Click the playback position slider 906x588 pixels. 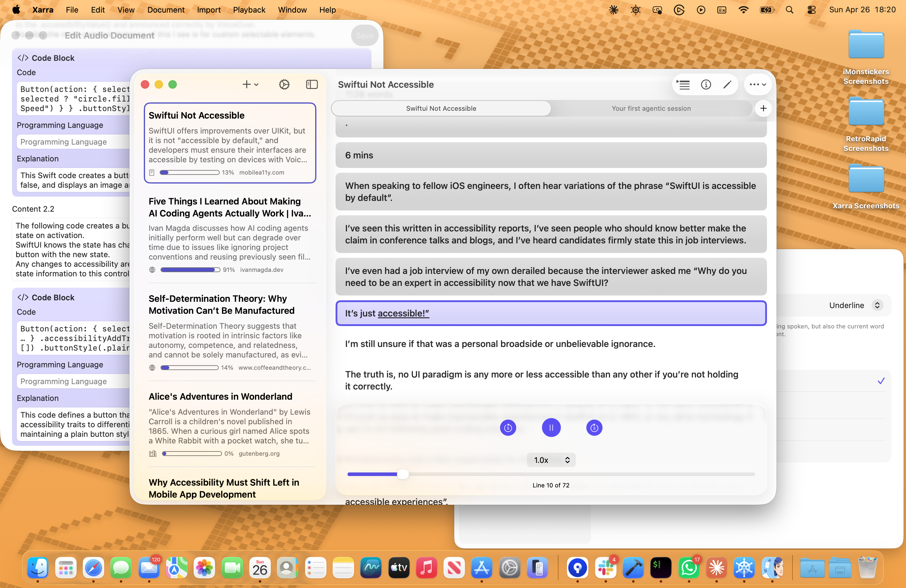pyautogui.click(x=551, y=474)
